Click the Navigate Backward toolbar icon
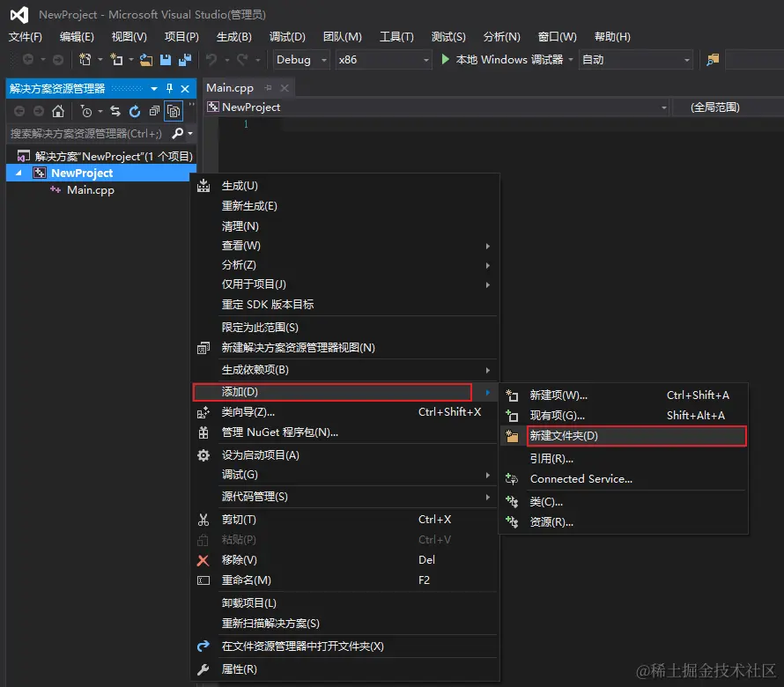Image resolution: width=784 pixels, height=687 pixels. click(x=28, y=60)
